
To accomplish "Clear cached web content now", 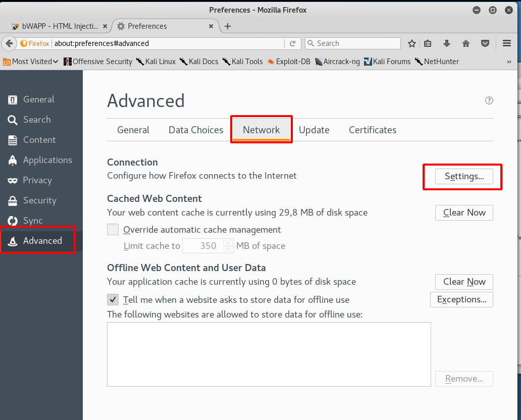I will 464,213.
